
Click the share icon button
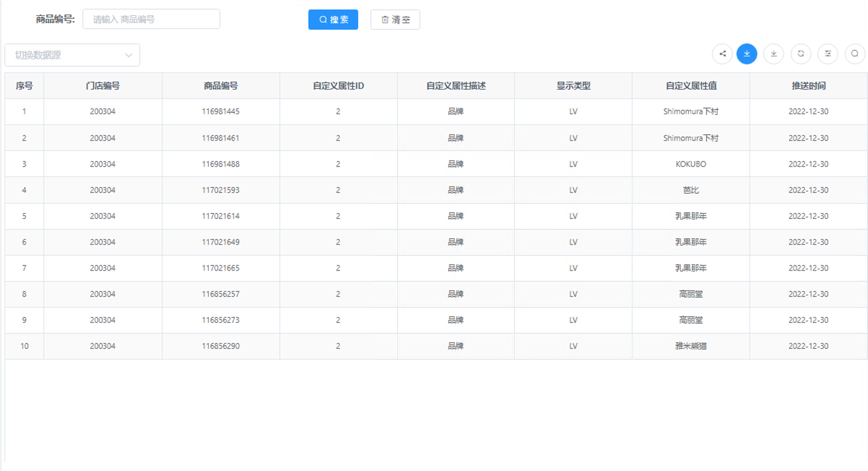(722, 54)
